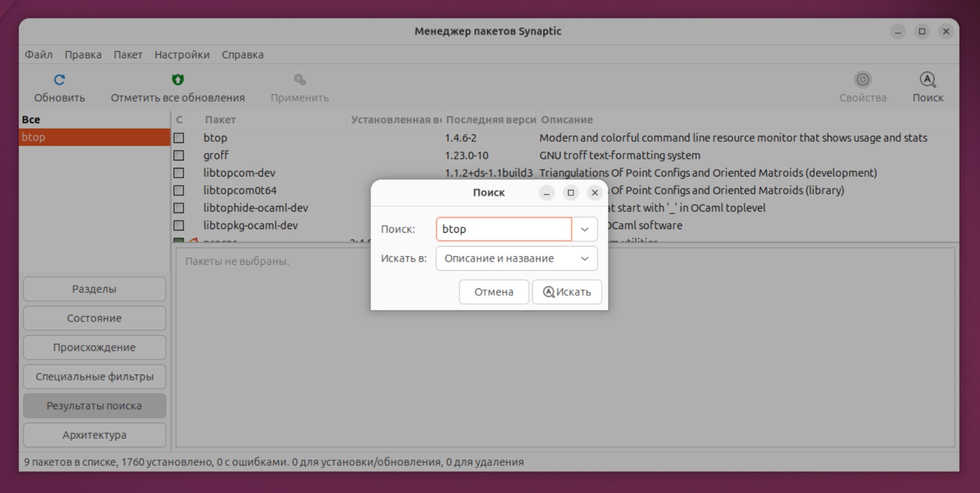Click the Отметить все обновления shield icon
The height and width of the screenshot is (493, 980).
[x=177, y=79]
